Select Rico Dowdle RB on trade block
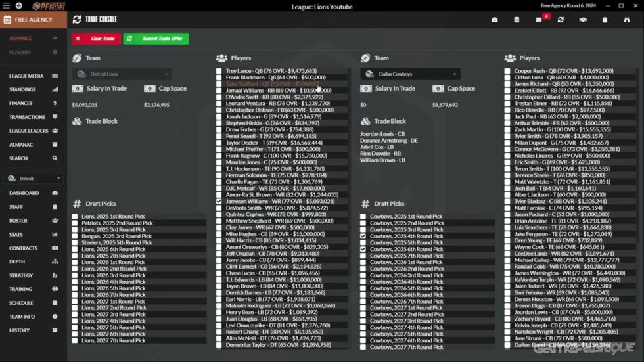Image resolution: width=644 pixels, height=362 pixels. [380, 154]
